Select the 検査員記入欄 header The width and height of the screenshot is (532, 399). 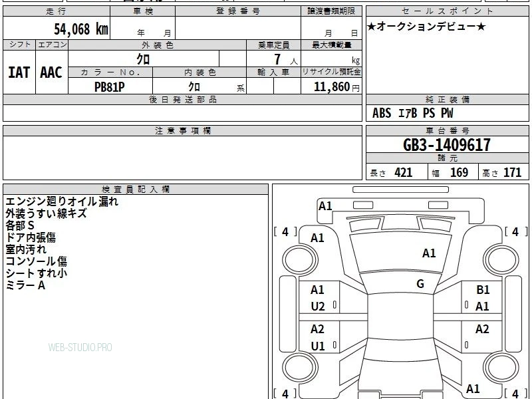136,190
